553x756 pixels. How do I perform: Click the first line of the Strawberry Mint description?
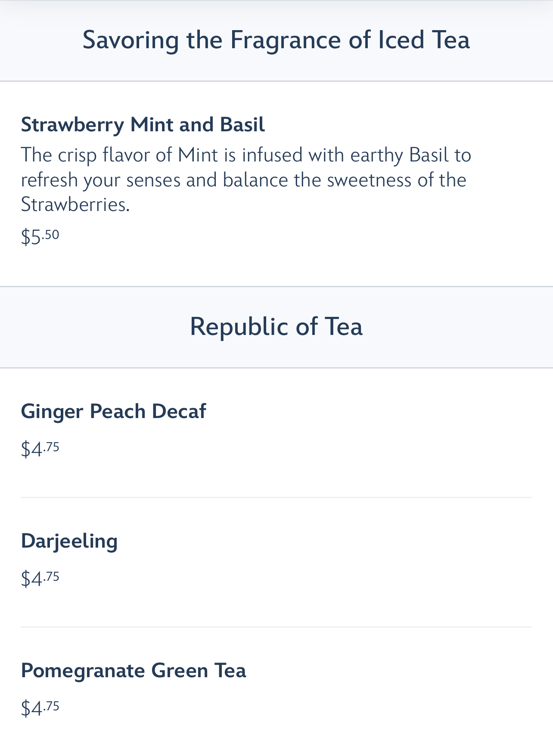pos(245,155)
